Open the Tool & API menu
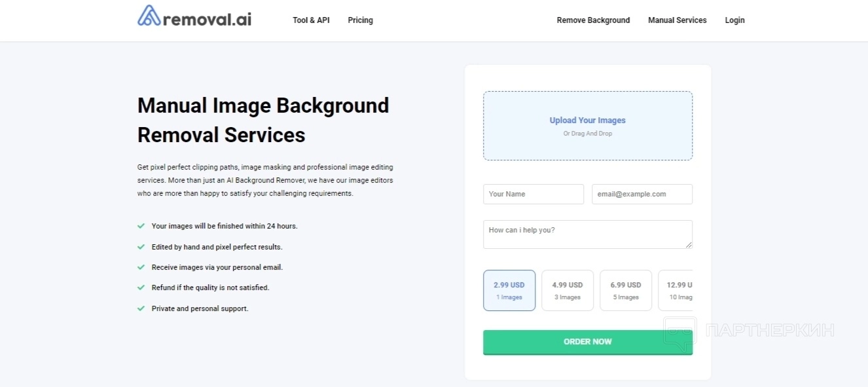This screenshot has width=868, height=387. [311, 20]
